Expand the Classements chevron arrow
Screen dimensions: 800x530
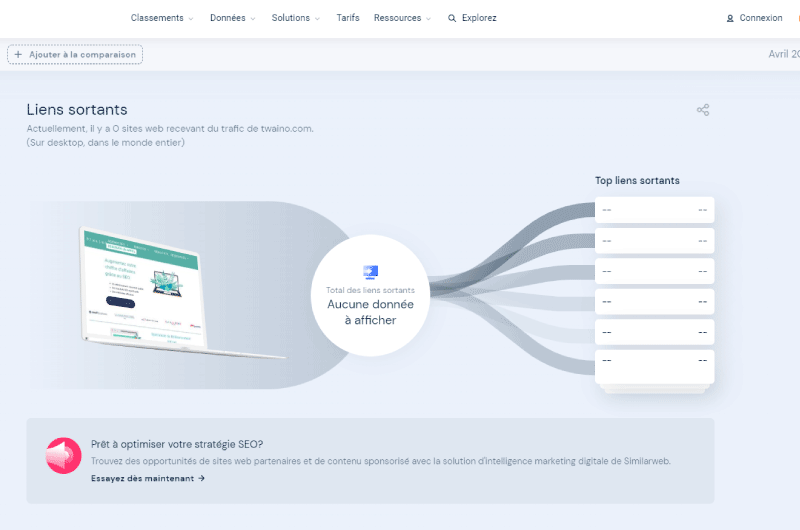tap(191, 19)
